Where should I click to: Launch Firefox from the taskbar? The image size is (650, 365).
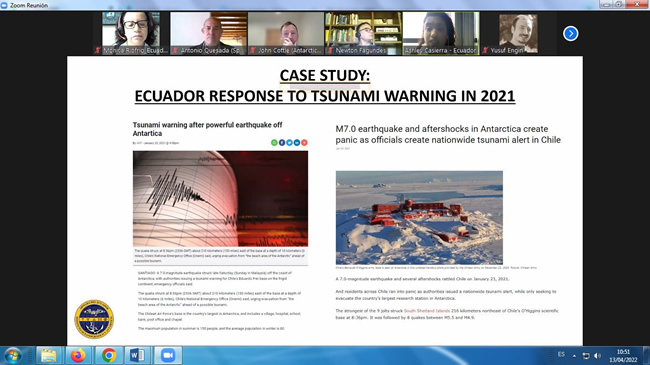(x=78, y=355)
